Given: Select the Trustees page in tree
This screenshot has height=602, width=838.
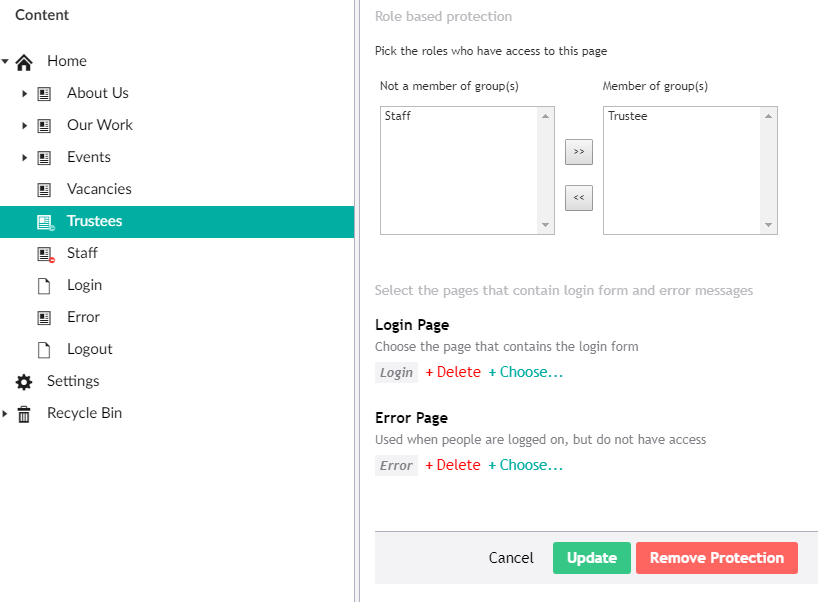Looking at the screenshot, I should click(94, 221).
